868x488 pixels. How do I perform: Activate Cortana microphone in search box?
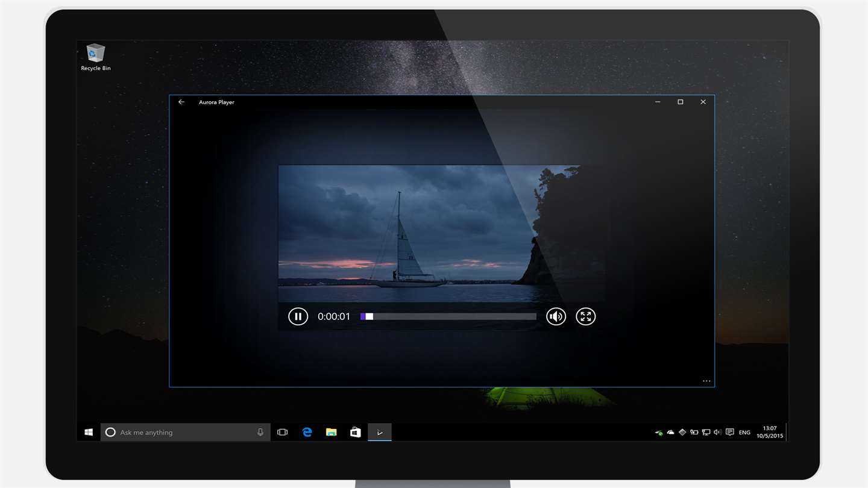click(x=260, y=432)
